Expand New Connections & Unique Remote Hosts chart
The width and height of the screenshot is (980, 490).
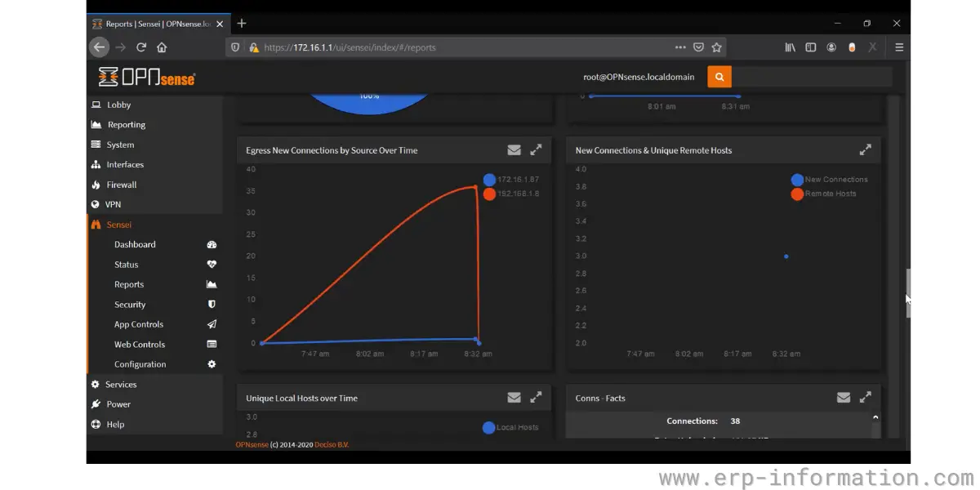866,150
